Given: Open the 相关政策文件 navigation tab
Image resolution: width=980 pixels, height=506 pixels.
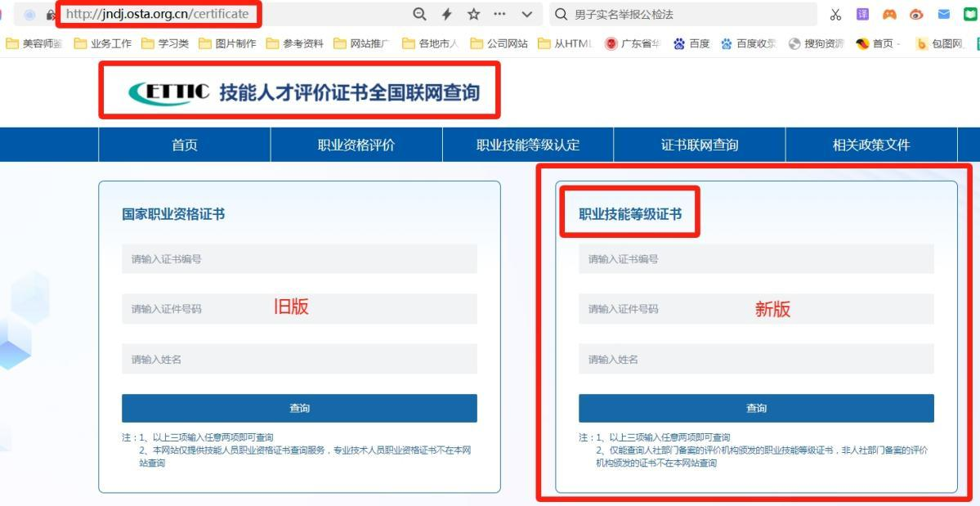Looking at the screenshot, I should (x=871, y=145).
